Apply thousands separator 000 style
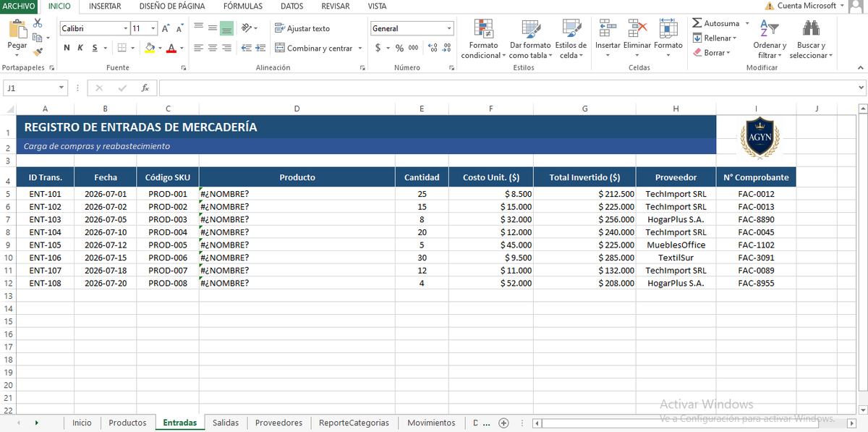The image size is (868, 432). pos(413,48)
